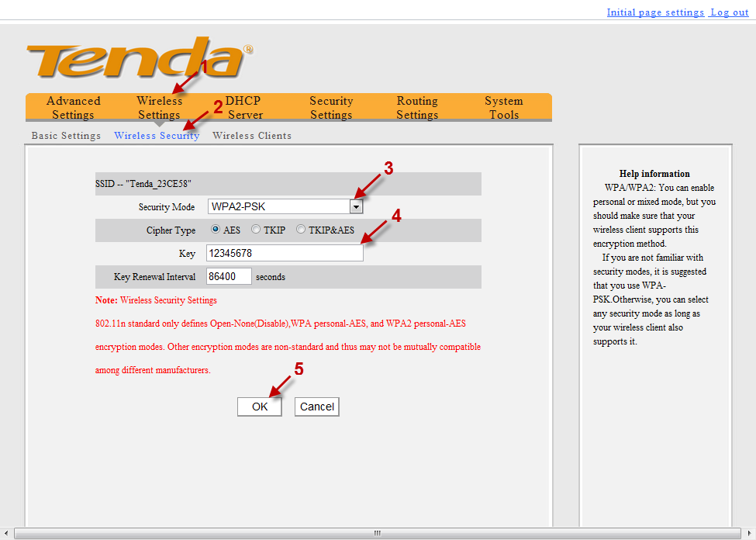This screenshot has height=540, width=756.
Task: Click the OK button
Action: pyautogui.click(x=260, y=407)
